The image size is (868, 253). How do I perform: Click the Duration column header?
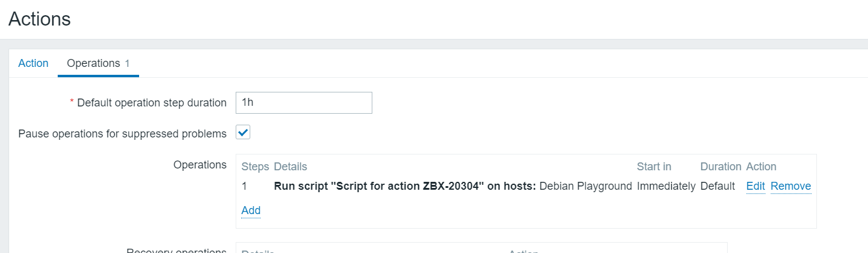pyautogui.click(x=720, y=167)
